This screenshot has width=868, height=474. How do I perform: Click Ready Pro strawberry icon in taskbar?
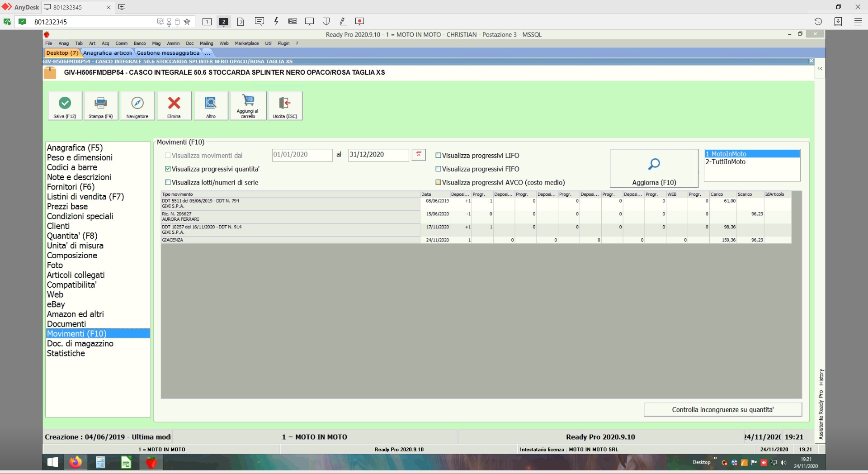tap(151, 462)
